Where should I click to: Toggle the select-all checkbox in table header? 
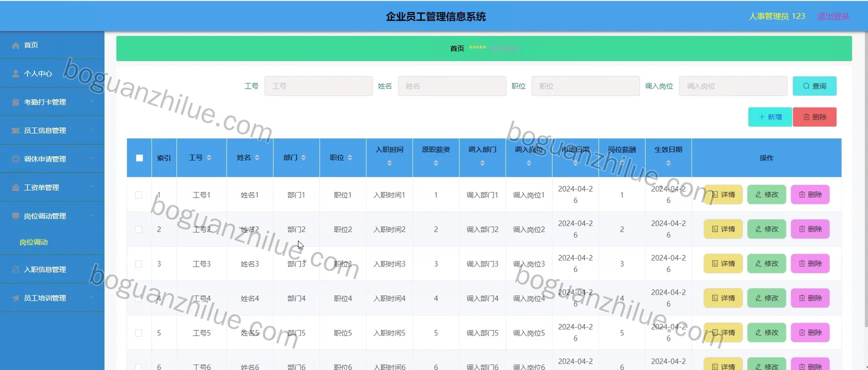click(x=139, y=158)
